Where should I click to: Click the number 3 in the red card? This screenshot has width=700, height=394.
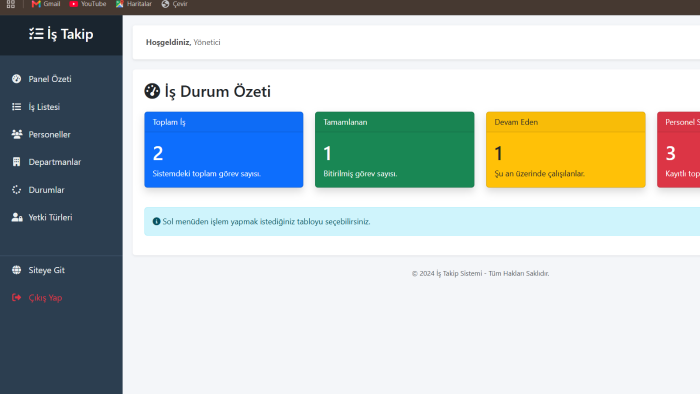671,153
